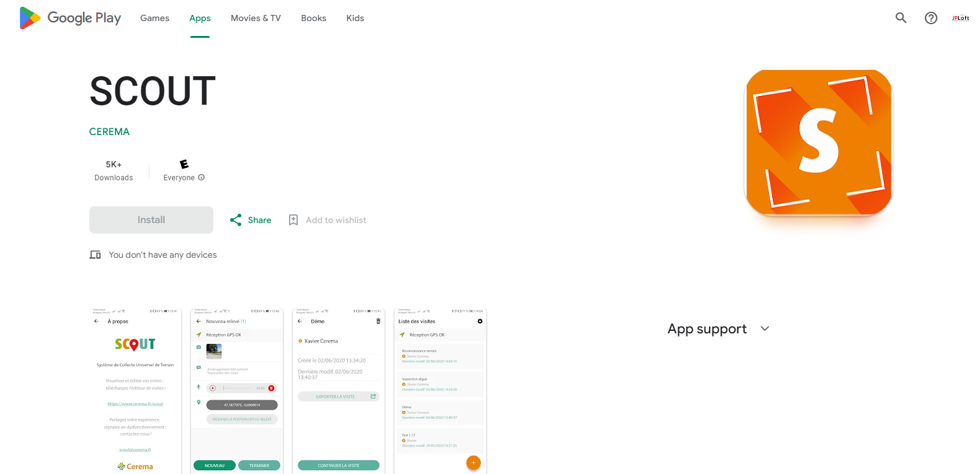Click the 5K+ Downloads text

coord(114,170)
